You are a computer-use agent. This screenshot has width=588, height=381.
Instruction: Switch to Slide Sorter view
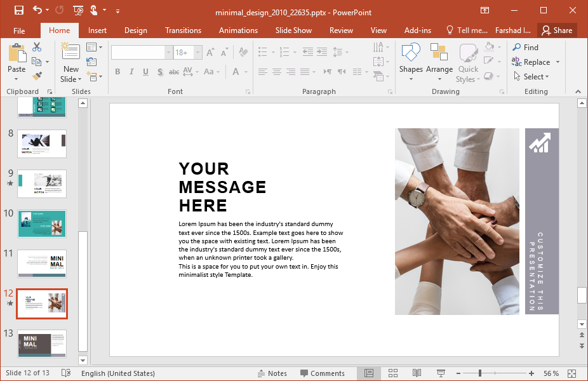point(393,373)
